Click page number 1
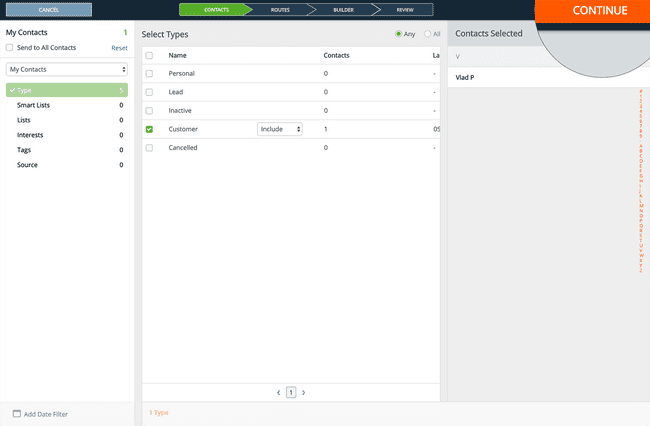 [291, 392]
